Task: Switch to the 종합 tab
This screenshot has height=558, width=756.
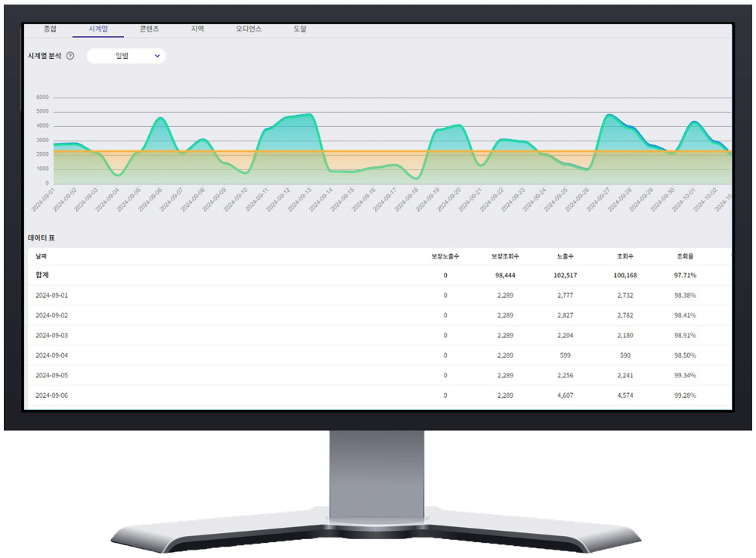Action: [50, 29]
